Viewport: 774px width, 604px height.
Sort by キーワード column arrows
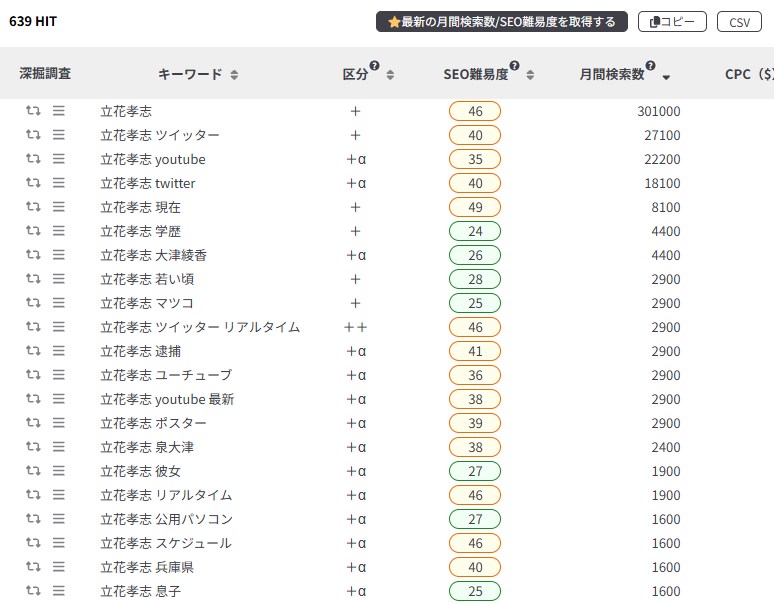pos(234,75)
